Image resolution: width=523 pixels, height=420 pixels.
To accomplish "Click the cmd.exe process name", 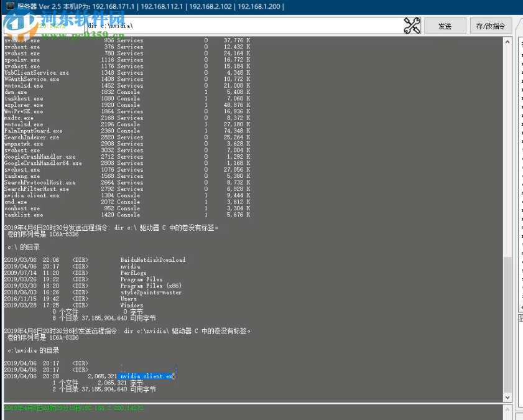I will [16, 202].
